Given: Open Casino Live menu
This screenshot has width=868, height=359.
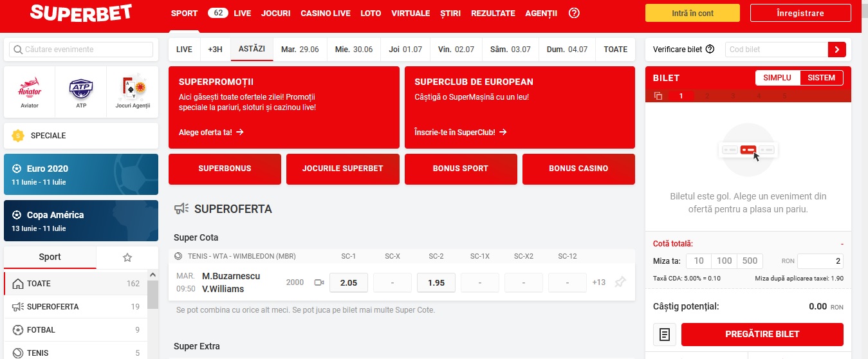Looking at the screenshot, I should click(x=326, y=13).
